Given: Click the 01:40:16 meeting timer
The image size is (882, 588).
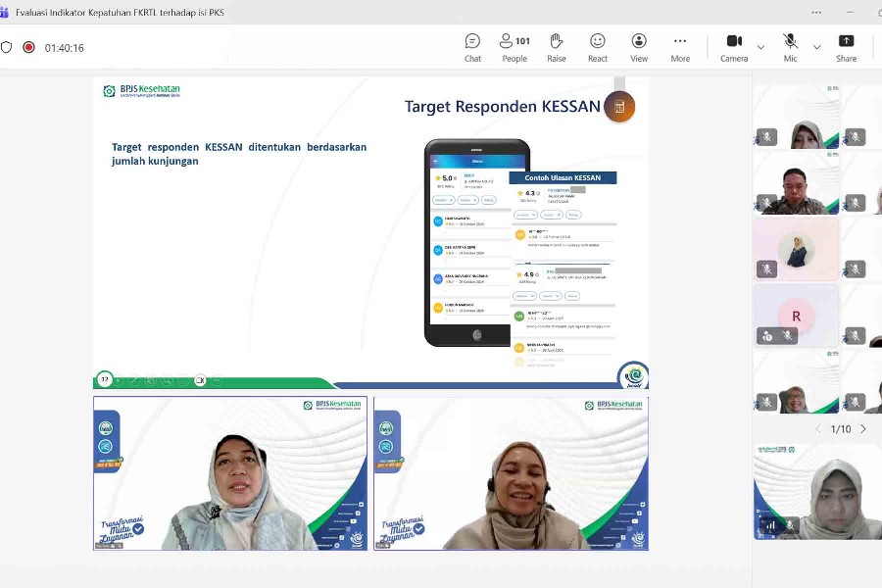Looking at the screenshot, I should [64, 48].
